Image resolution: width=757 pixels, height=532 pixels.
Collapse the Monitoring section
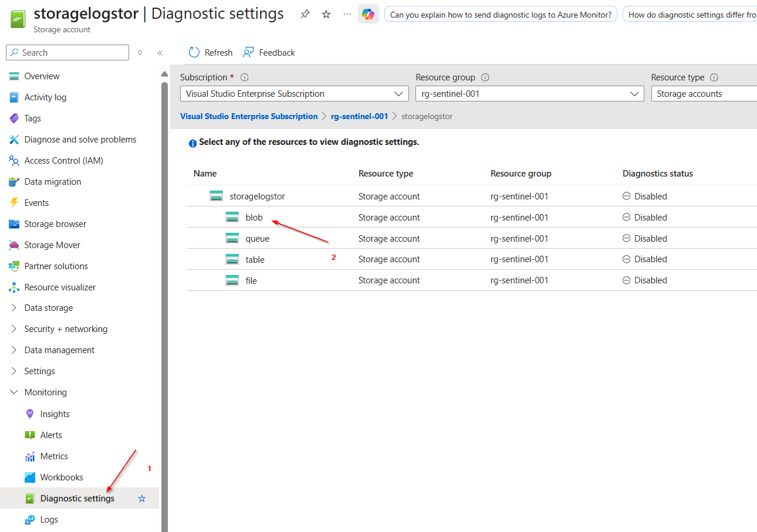pos(45,392)
